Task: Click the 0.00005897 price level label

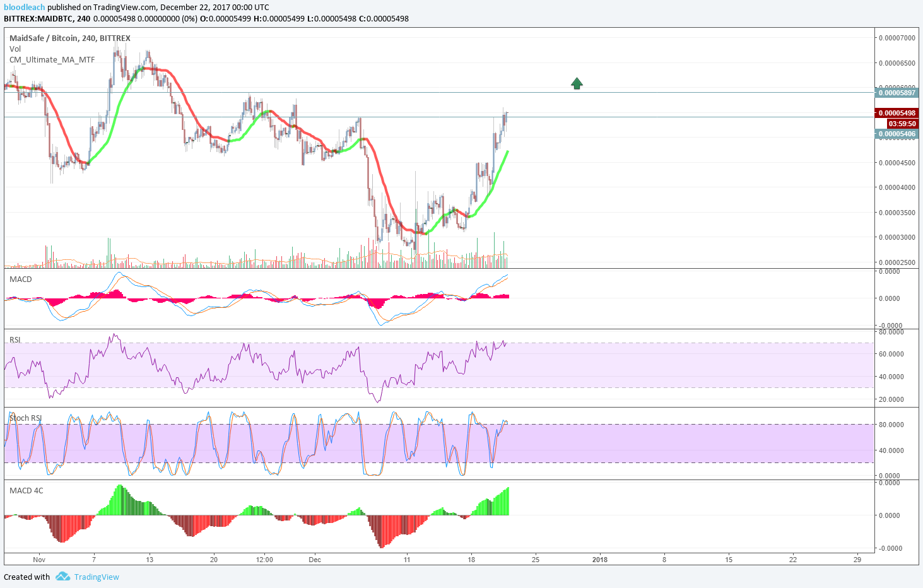Action: tap(897, 93)
